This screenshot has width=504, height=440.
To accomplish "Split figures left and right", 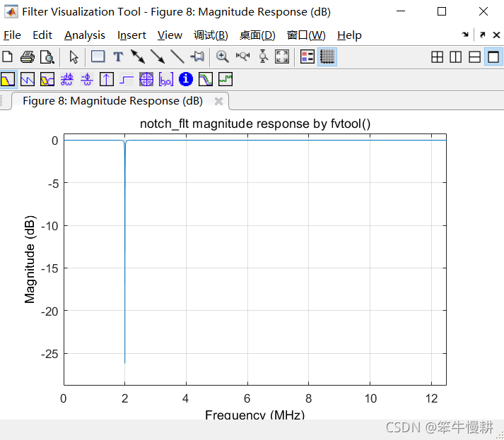I will coord(456,57).
